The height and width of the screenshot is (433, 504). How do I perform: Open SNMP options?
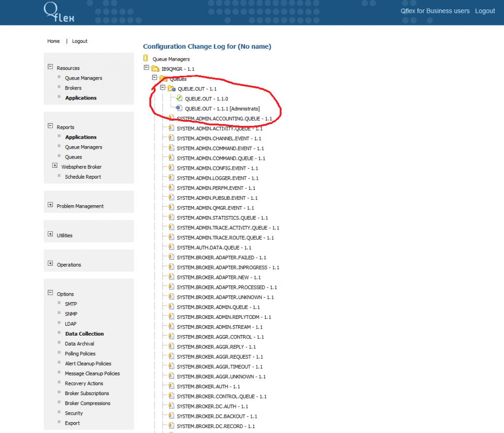coord(71,314)
